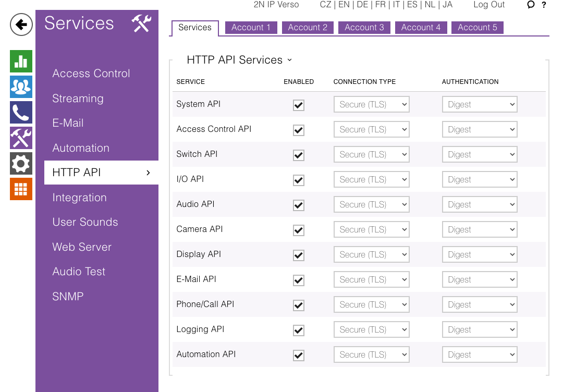The height and width of the screenshot is (392, 563).
Task: Click the back arrow icon
Action: [21, 24]
